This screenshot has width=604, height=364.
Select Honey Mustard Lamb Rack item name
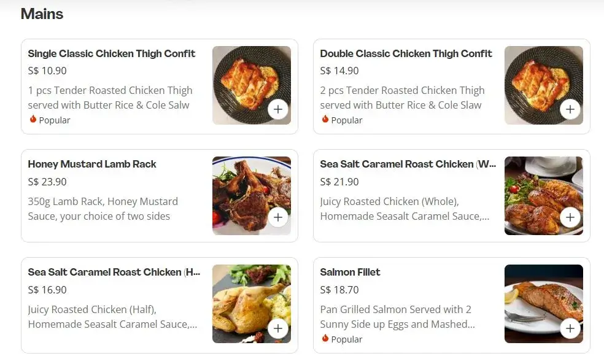tap(92, 164)
